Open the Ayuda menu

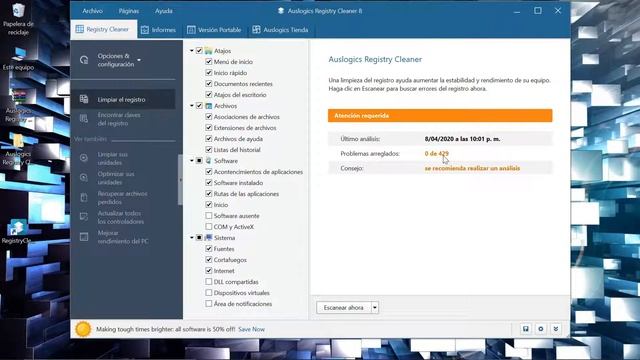click(x=163, y=11)
